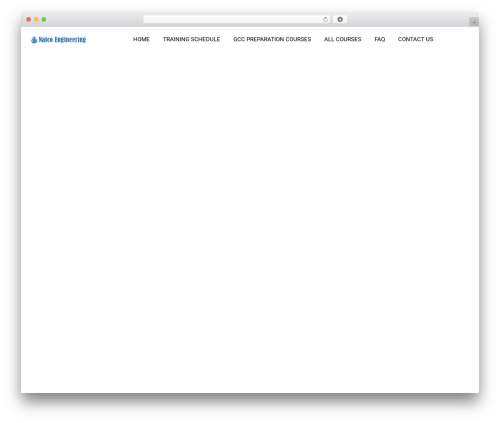Click the reload icon in the address bar
Viewport: 500px width, 423px height.
click(325, 20)
